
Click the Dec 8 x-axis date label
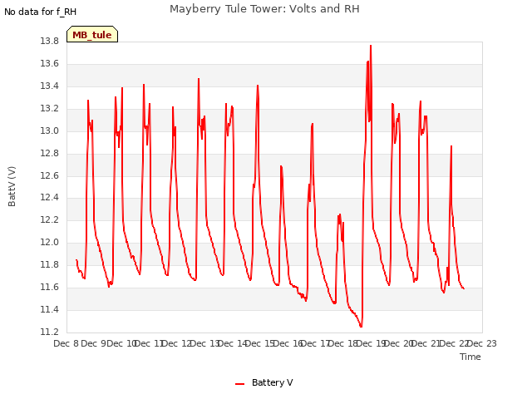(66, 343)
